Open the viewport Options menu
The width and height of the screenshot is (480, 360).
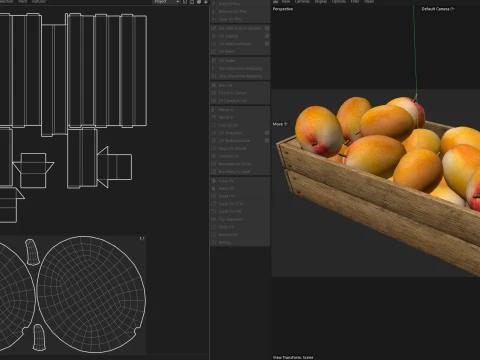point(338,1)
